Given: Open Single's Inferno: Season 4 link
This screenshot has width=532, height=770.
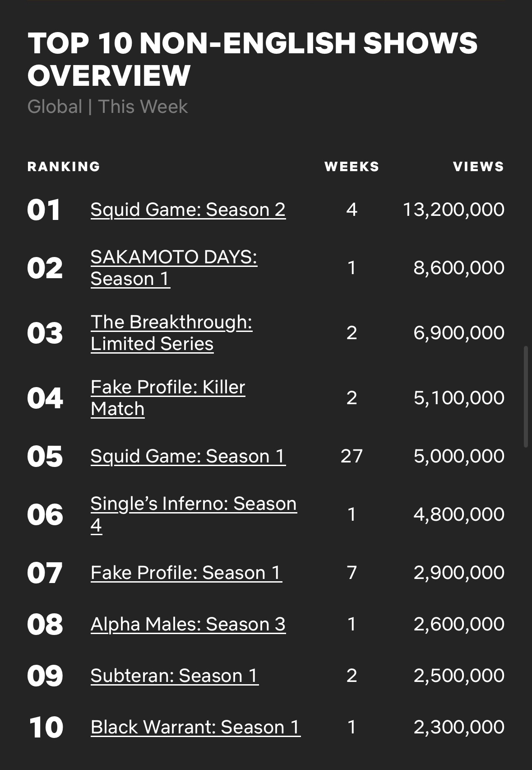Looking at the screenshot, I should point(194,514).
